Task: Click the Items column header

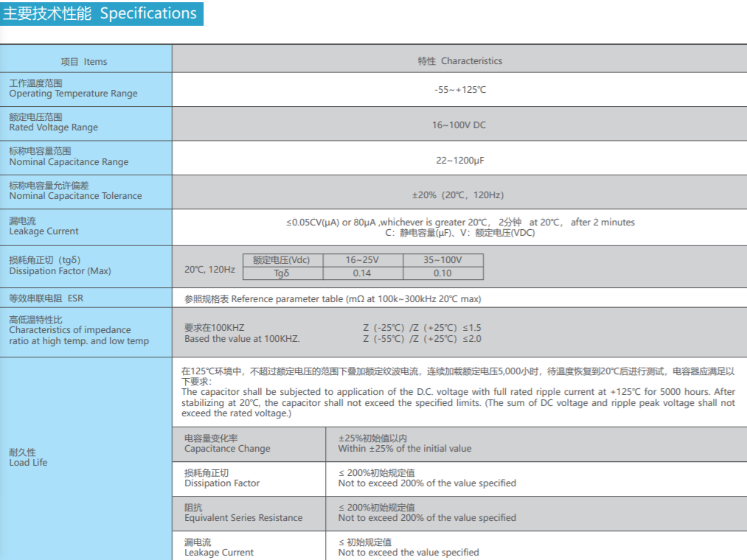Action: (x=84, y=62)
